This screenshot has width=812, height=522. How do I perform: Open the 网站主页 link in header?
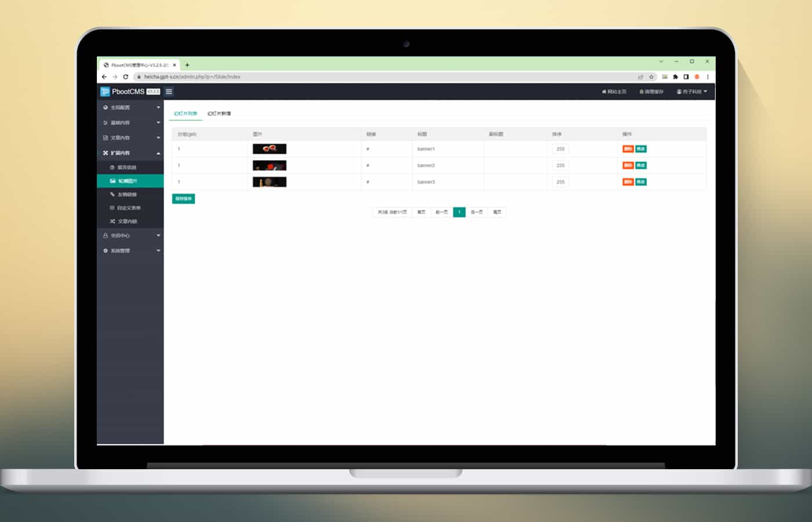[614, 92]
